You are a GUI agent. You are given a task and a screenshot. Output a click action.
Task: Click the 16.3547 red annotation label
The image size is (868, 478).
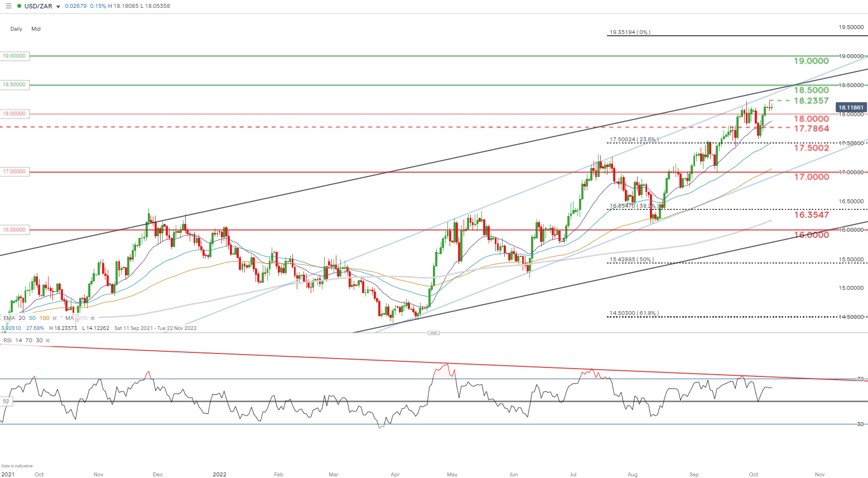811,214
